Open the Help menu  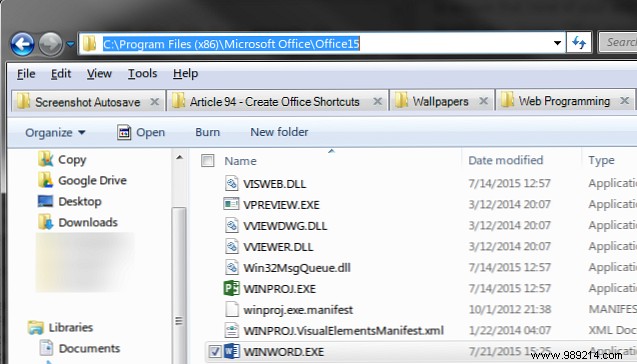click(186, 74)
